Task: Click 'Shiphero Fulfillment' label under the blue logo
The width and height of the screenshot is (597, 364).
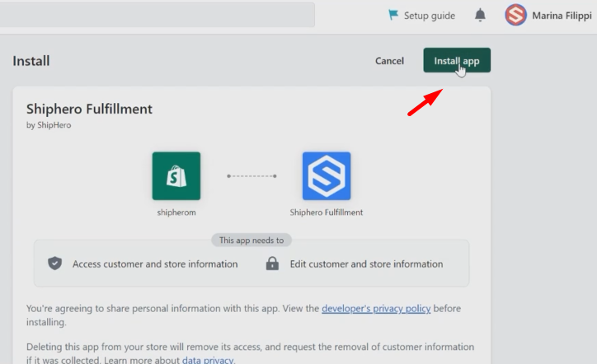Action: 327,212
